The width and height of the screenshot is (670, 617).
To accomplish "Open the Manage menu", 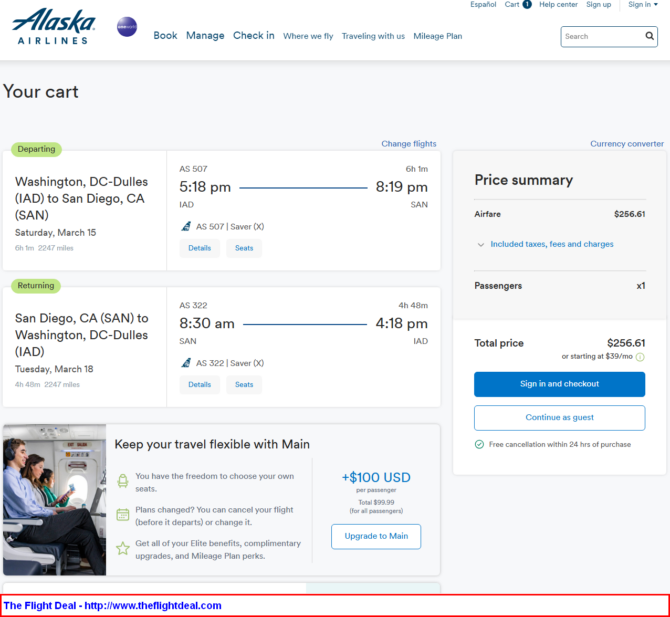I will (x=205, y=36).
